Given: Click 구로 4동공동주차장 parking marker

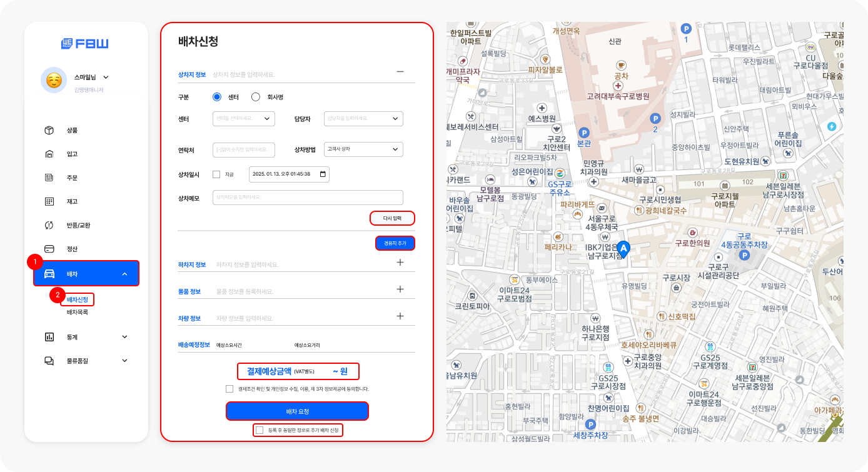Looking at the screenshot, I should [744, 255].
